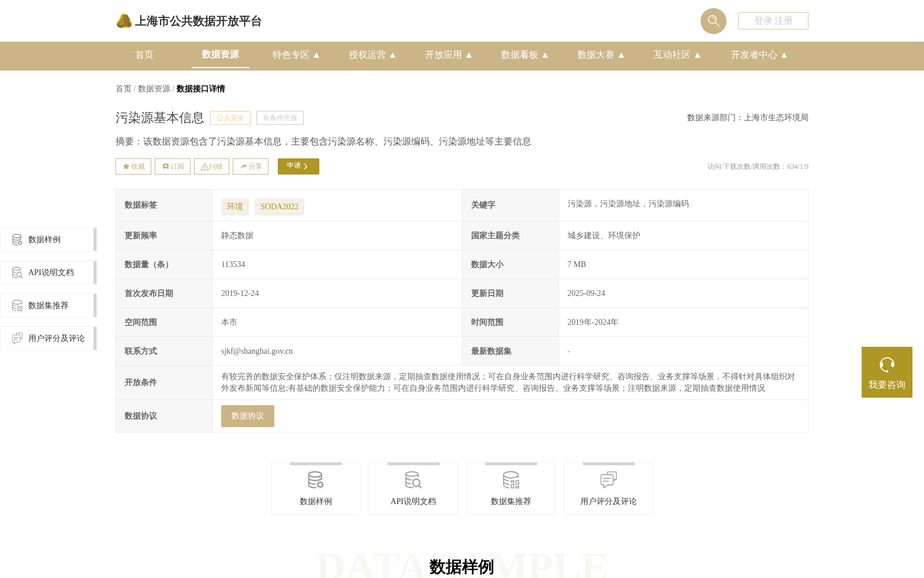Viewport: 924px width, 578px height.
Task: Go to 首页 in navigation bar
Action: 144,55
